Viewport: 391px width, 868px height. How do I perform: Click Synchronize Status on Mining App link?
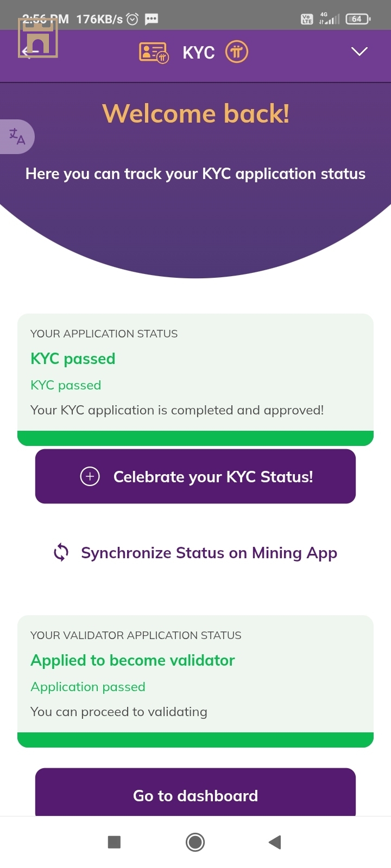(209, 553)
